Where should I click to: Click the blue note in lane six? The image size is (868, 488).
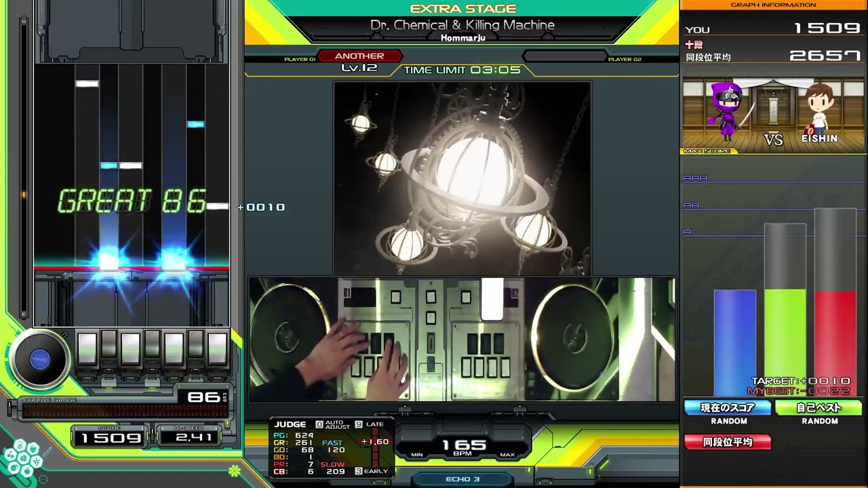[195, 125]
